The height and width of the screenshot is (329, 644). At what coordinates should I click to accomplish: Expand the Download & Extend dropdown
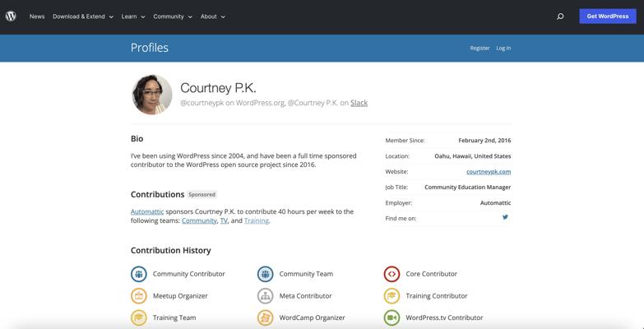[83, 16]
